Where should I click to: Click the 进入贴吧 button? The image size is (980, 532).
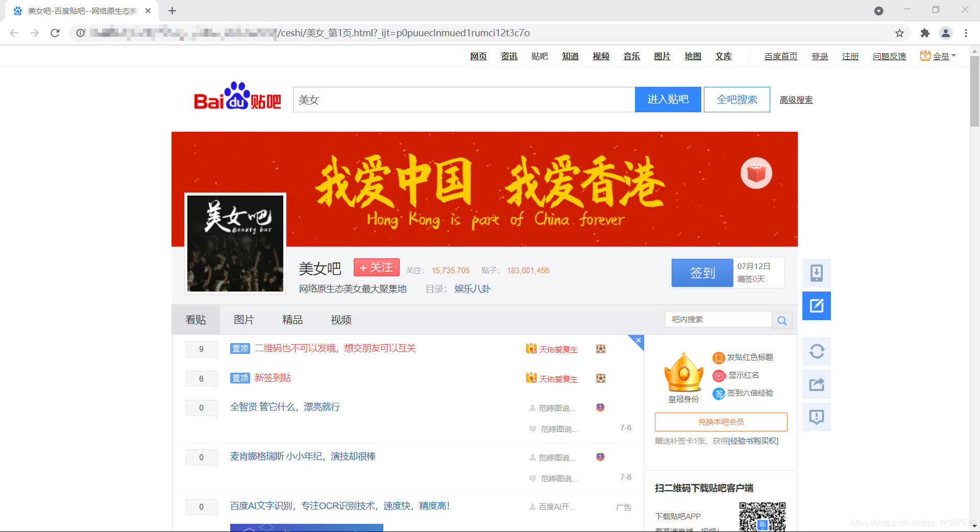668,100
